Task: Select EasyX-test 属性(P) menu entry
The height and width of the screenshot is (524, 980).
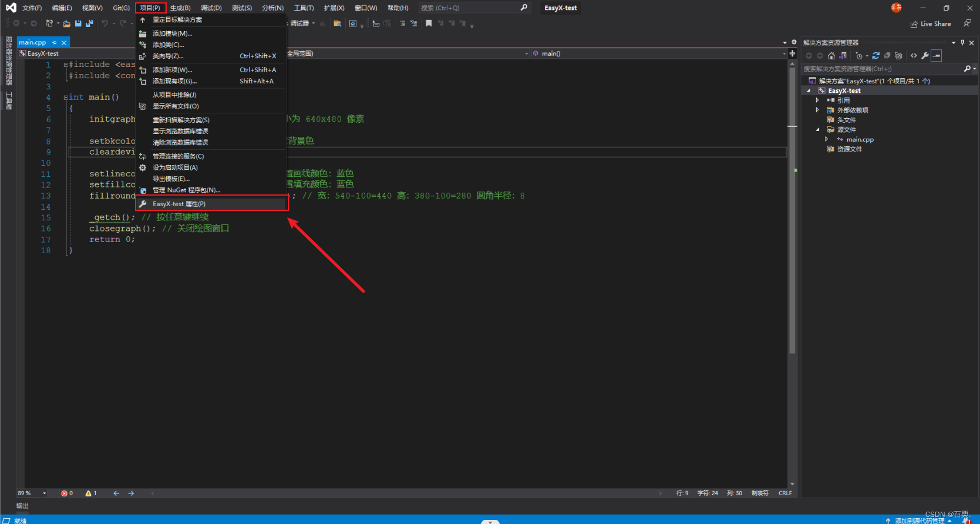Action: click(211, 204)
